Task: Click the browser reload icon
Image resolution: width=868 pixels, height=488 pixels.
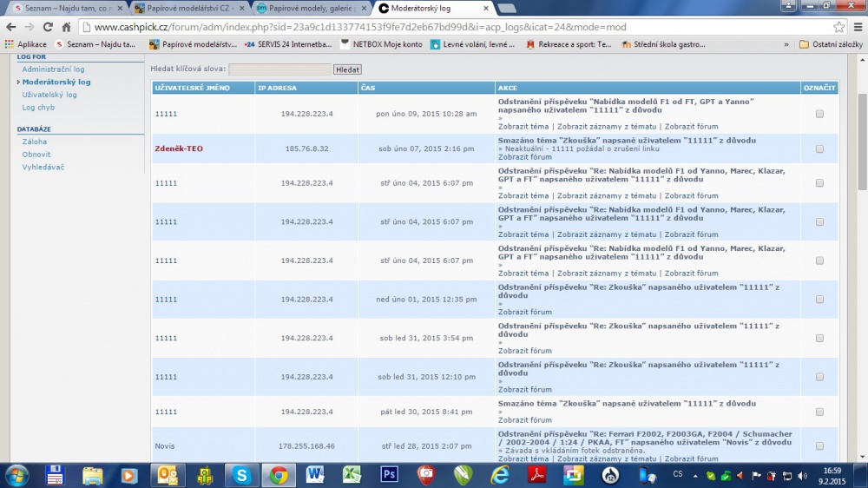Action: (48, 27)
